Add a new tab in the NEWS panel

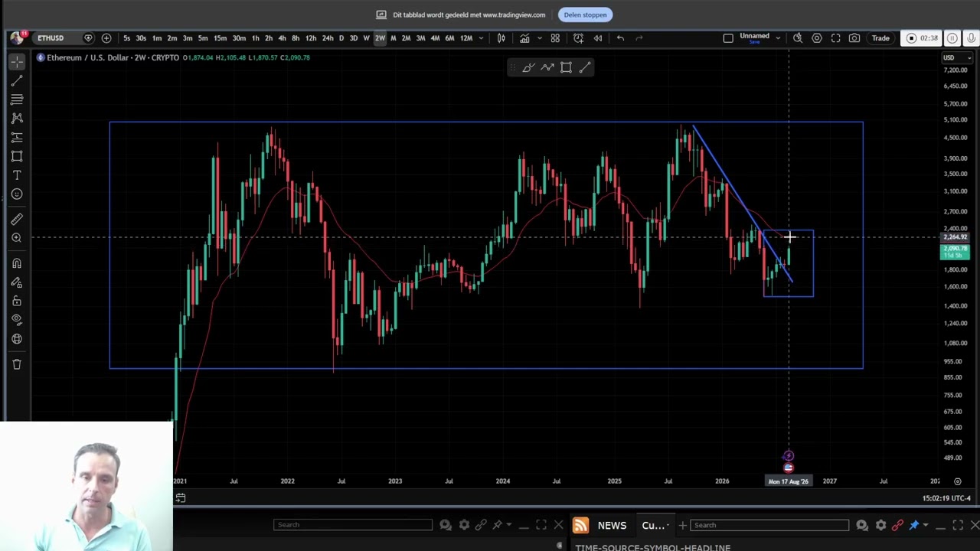pyautogui.click(x=682, y=525)
